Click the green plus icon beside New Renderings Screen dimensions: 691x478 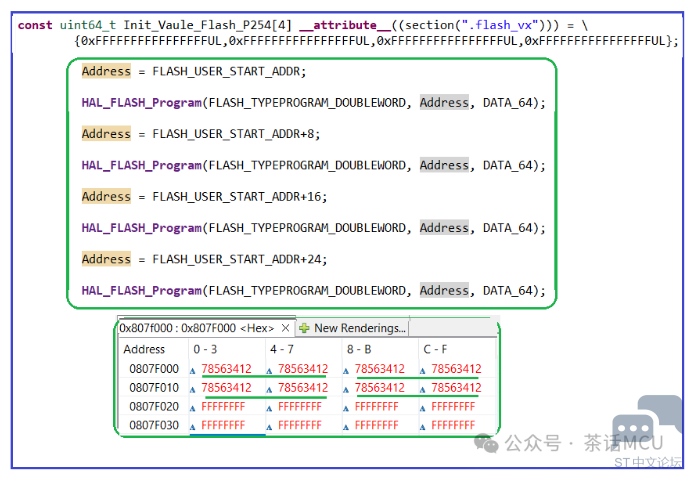pyautogui.click(x=304, y=328)
